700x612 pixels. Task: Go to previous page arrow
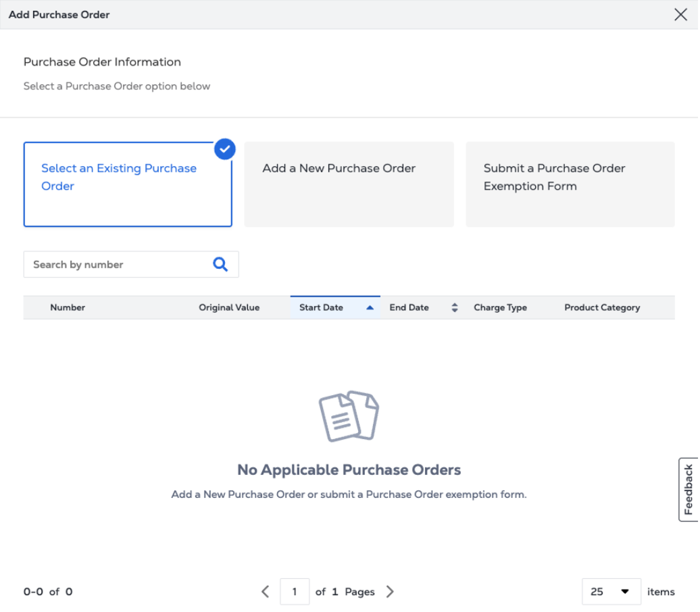point(266,592)
